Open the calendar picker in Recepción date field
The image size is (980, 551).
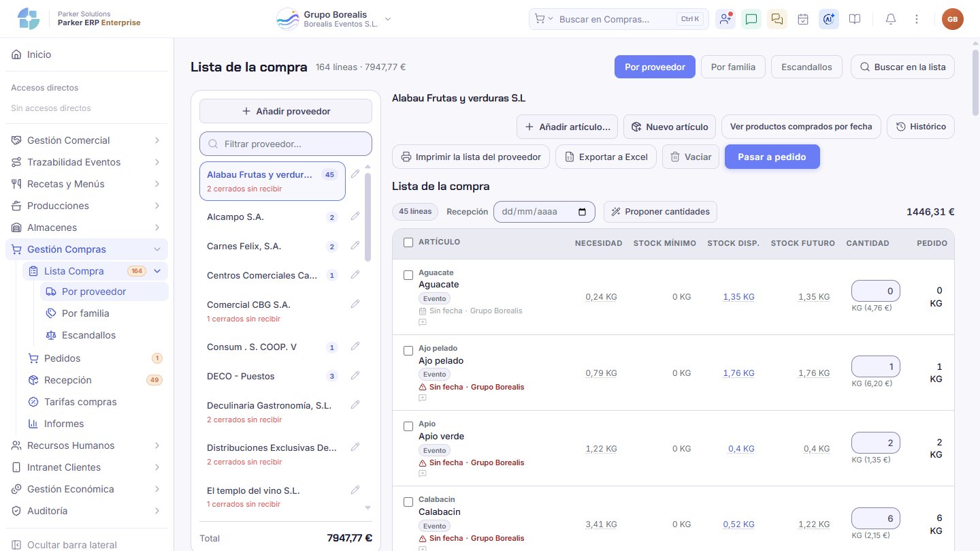click(582, 212)
